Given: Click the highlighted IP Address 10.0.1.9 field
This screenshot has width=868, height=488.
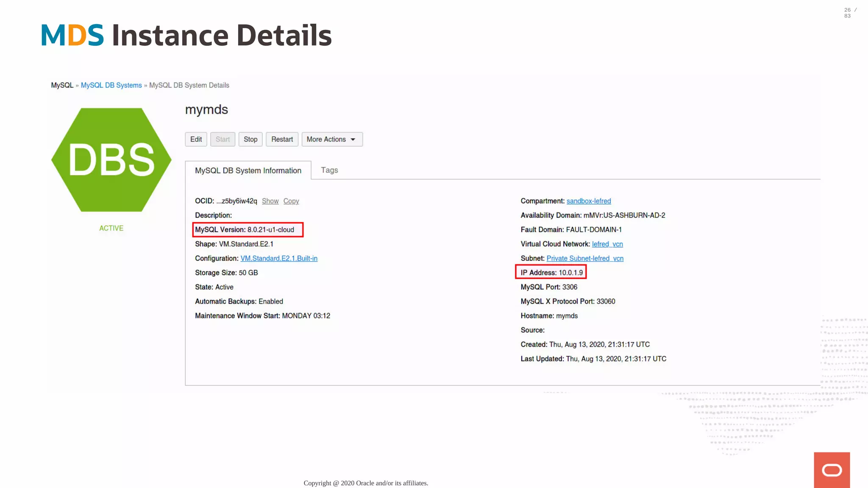Looking at the screenshot, I should pos(551,272).
